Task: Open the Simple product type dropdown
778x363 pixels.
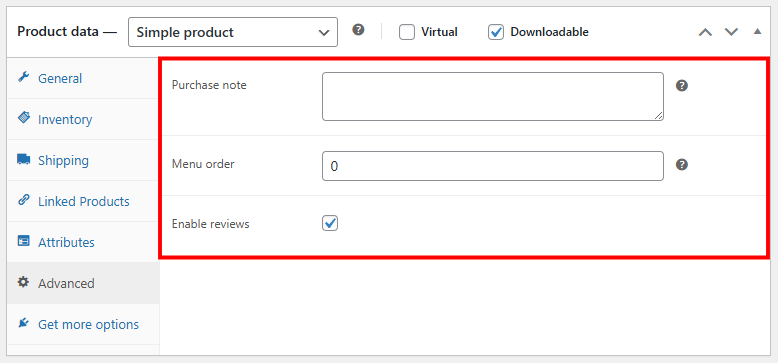Action: (233, 32)
